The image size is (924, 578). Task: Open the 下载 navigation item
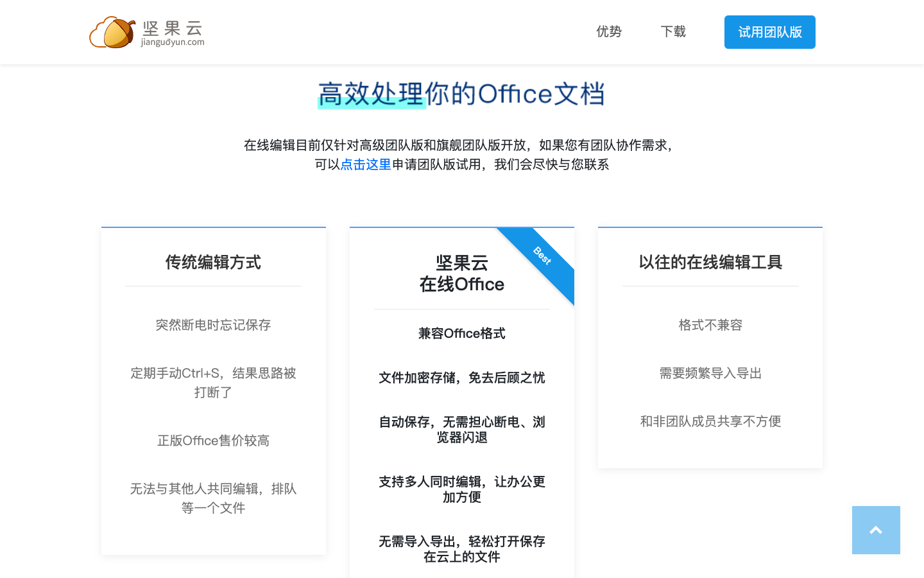(x=672, y=31)
